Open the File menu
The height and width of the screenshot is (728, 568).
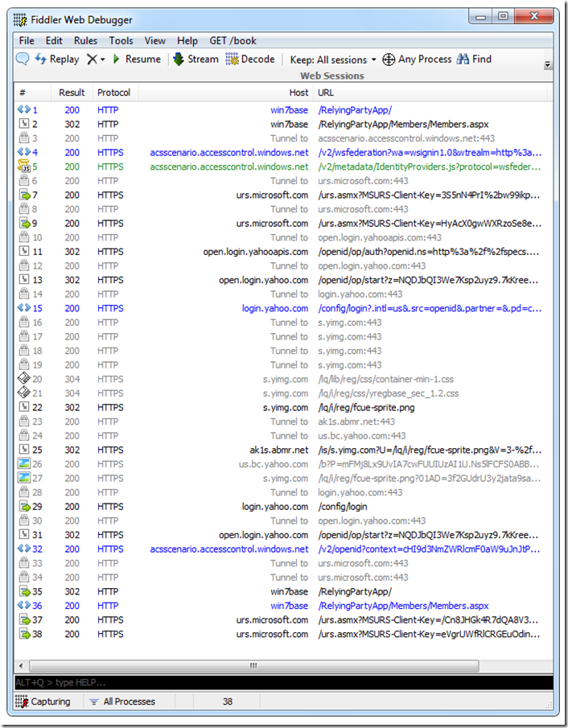(27, 41)
